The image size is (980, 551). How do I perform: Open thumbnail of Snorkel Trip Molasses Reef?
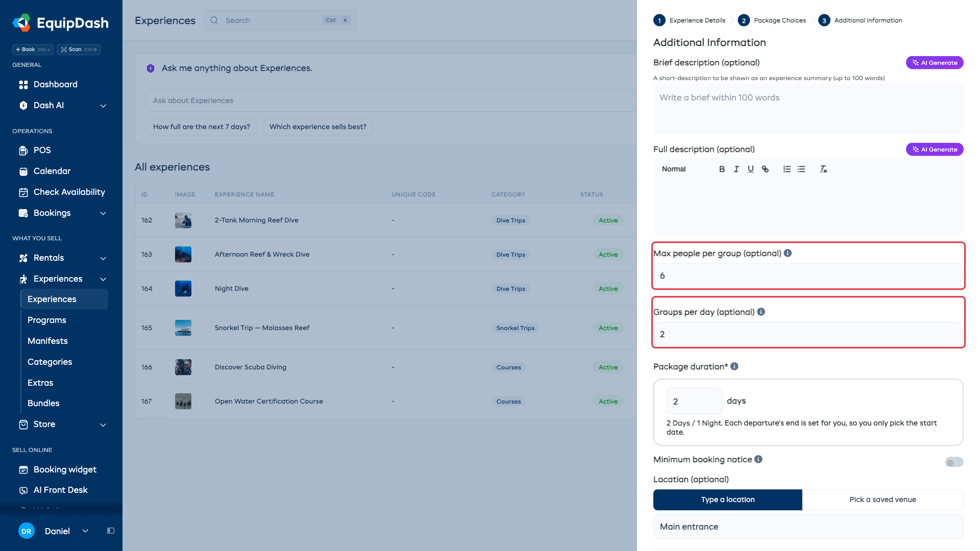pyautogui.click(x=183, y=328)
